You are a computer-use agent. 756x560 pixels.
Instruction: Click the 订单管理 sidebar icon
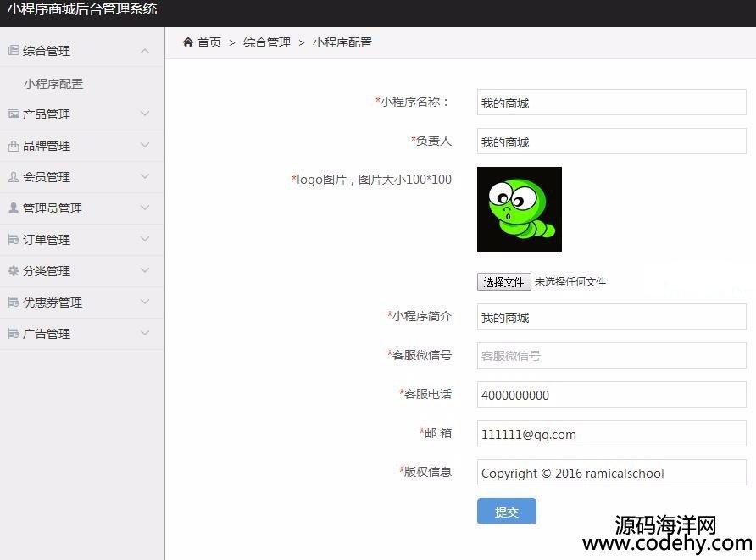(x=14, y=240)
